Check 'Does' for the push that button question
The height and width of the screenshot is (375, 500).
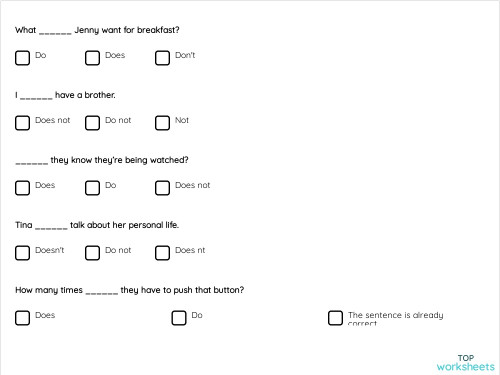[22, 318]
